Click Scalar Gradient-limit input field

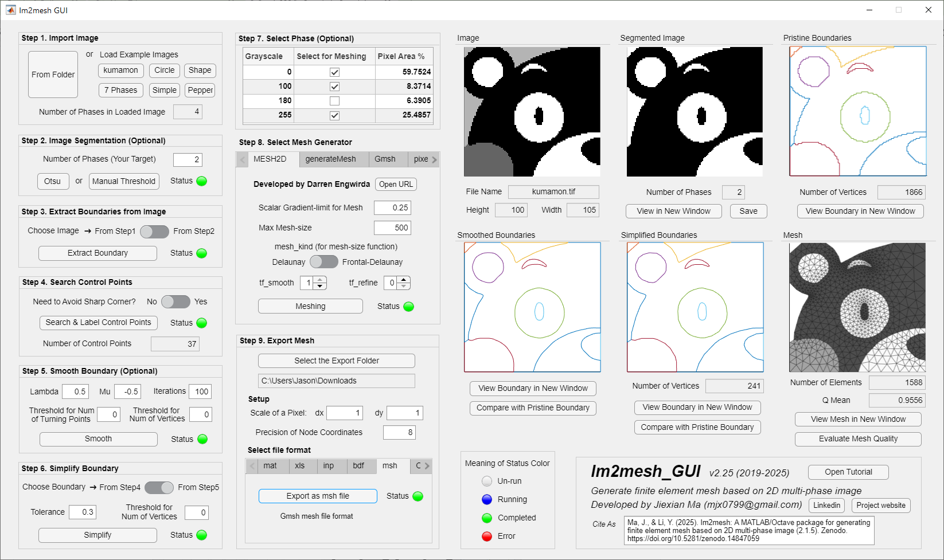[392, 208]
